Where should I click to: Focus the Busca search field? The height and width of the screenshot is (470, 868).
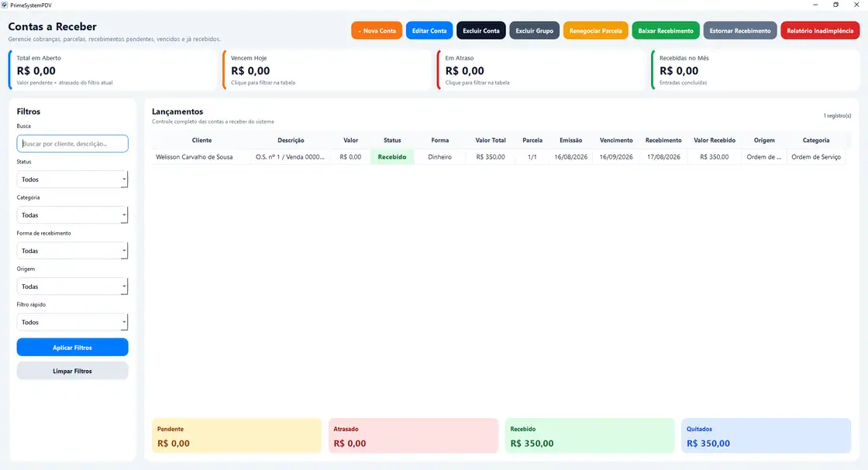coord(73,143)
